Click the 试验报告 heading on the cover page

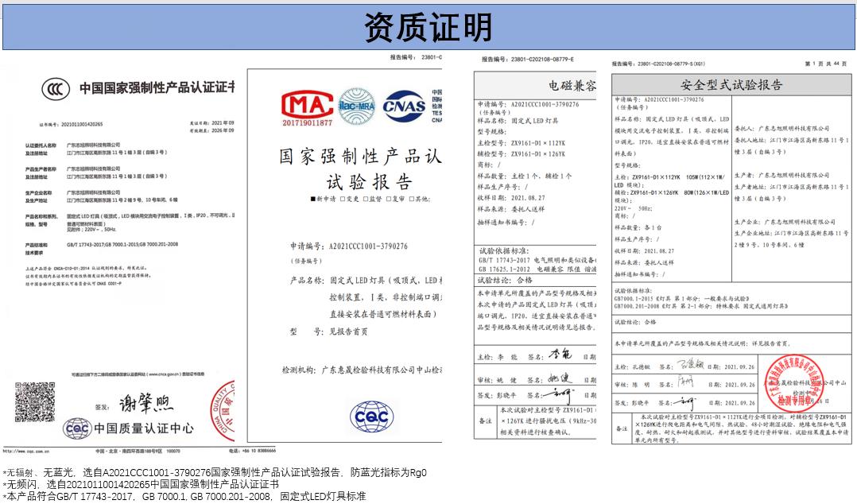point(370,181)
